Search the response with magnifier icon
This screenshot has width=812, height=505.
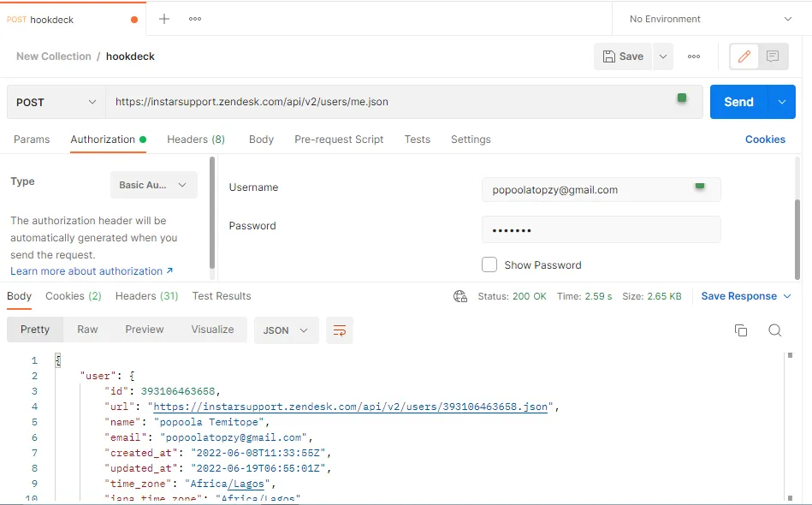(774, 330)
